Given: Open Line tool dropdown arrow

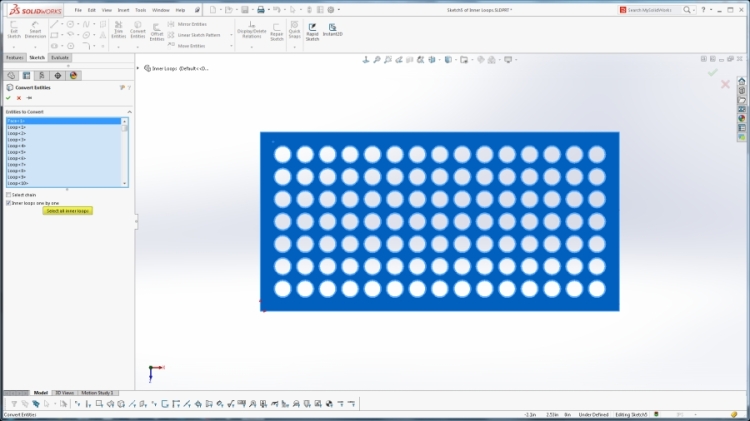Looking at the screenshot, I should pyautogui.click(x=62, y=24).
